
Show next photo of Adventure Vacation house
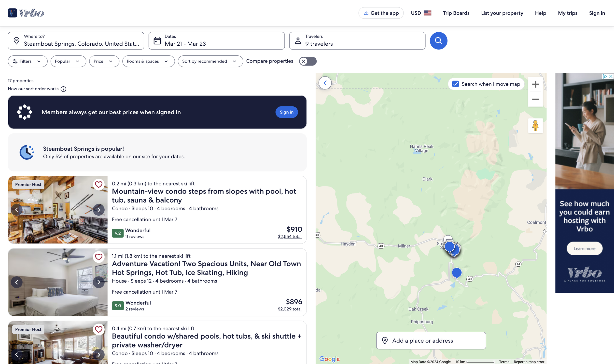point(99,282)
